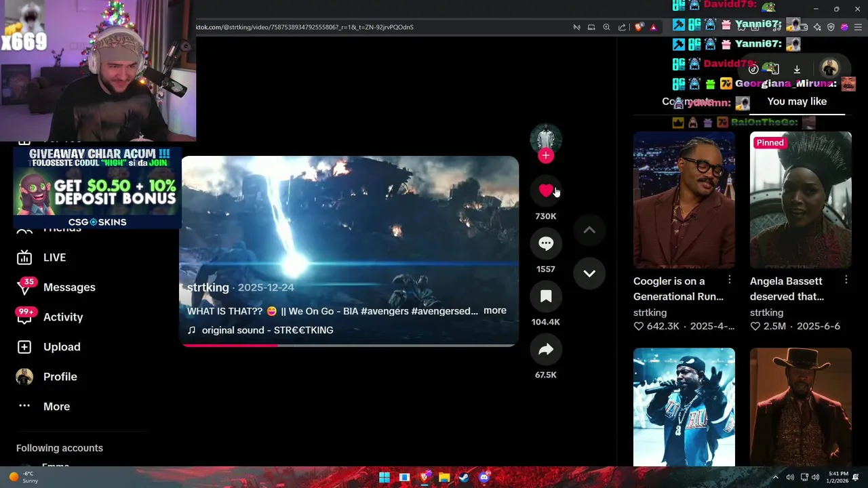This screenshot has width=868, height=488.
Task: Click the share page icon in the address bar
Action: click(622, 27)
